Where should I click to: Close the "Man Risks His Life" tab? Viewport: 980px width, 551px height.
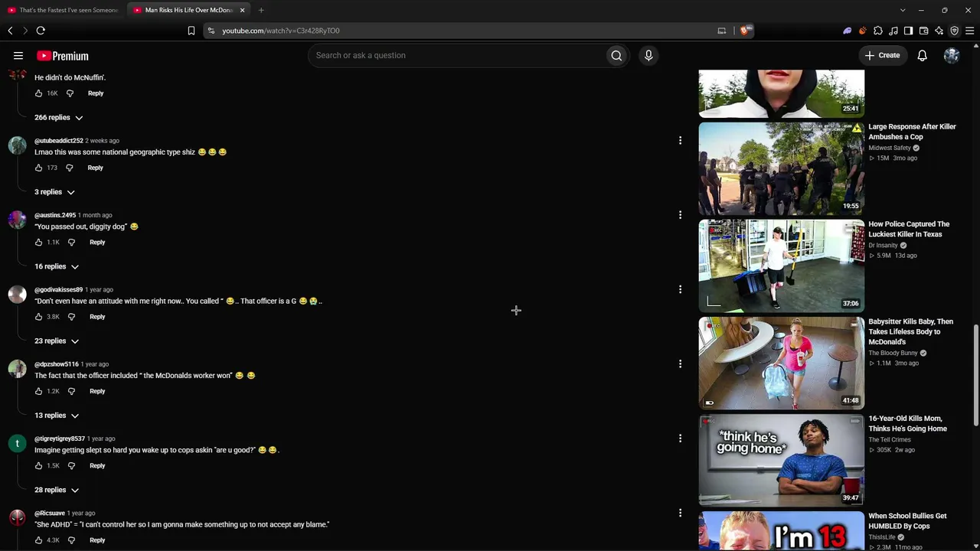pos(242,10)
